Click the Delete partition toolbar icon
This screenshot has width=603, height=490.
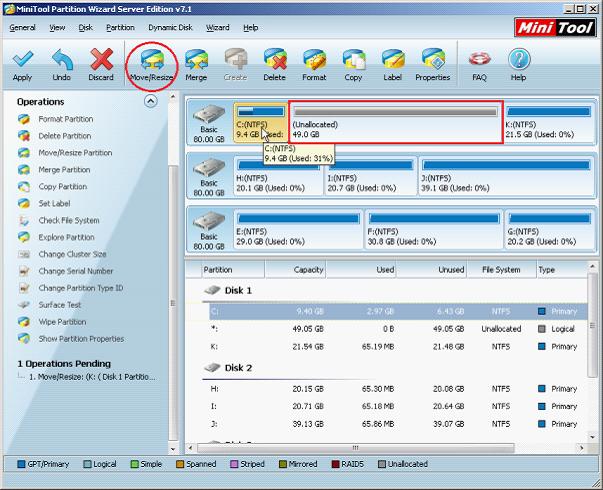click(x=275, y=65)
